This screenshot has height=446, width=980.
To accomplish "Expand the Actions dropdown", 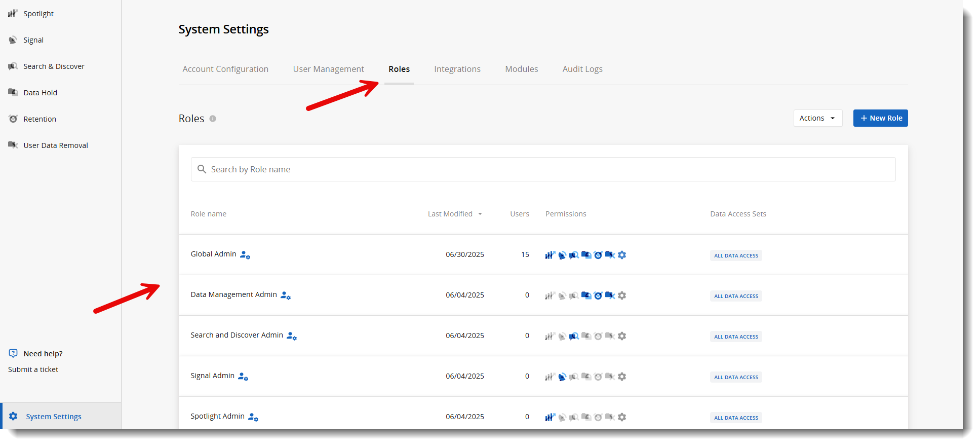I will (x=817, y=118).
